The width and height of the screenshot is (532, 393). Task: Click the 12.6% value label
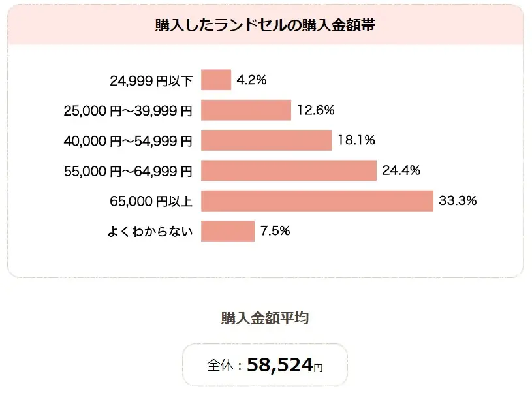[x=315, y=110]
